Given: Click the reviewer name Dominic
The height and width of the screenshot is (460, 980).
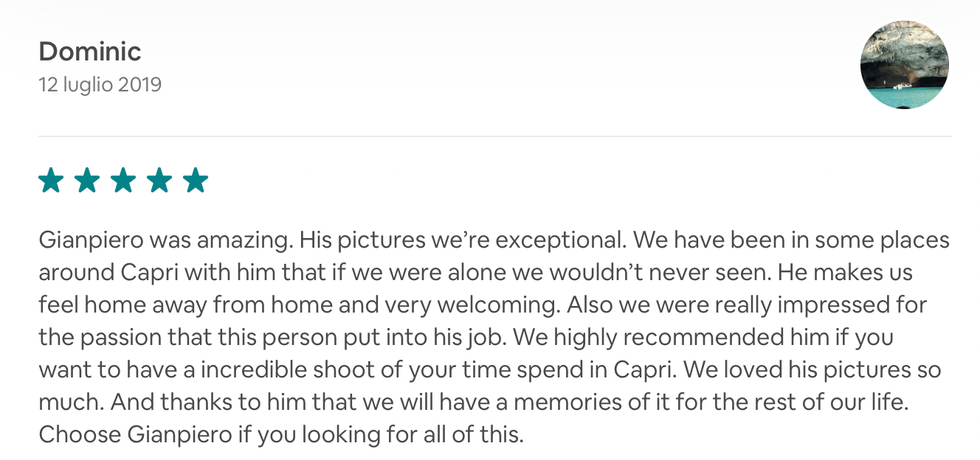Looking at the screenshot, I should [89, 52].
